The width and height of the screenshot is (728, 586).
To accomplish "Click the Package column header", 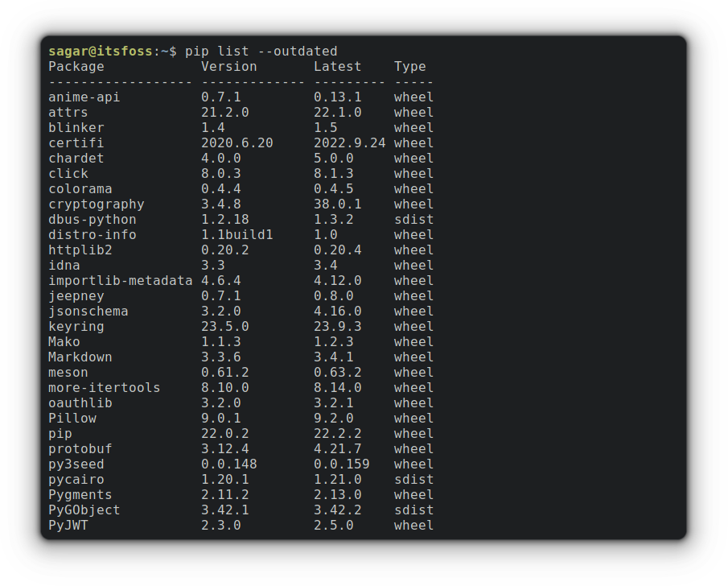I will [x=76, y=66].
